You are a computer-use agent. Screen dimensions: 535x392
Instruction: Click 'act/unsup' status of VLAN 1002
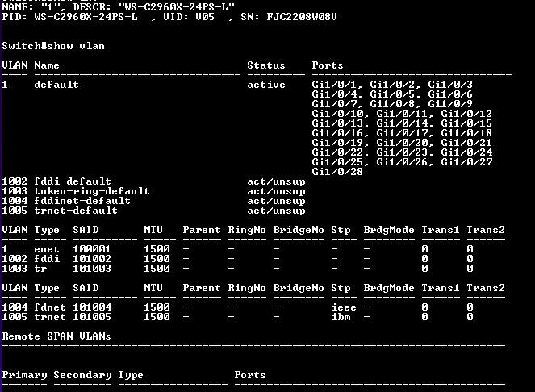(276, 181)
